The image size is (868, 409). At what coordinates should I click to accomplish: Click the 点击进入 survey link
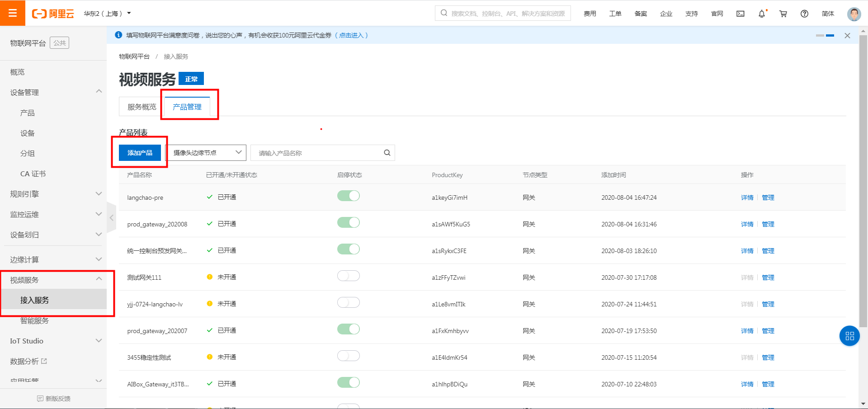pos(351,35)
